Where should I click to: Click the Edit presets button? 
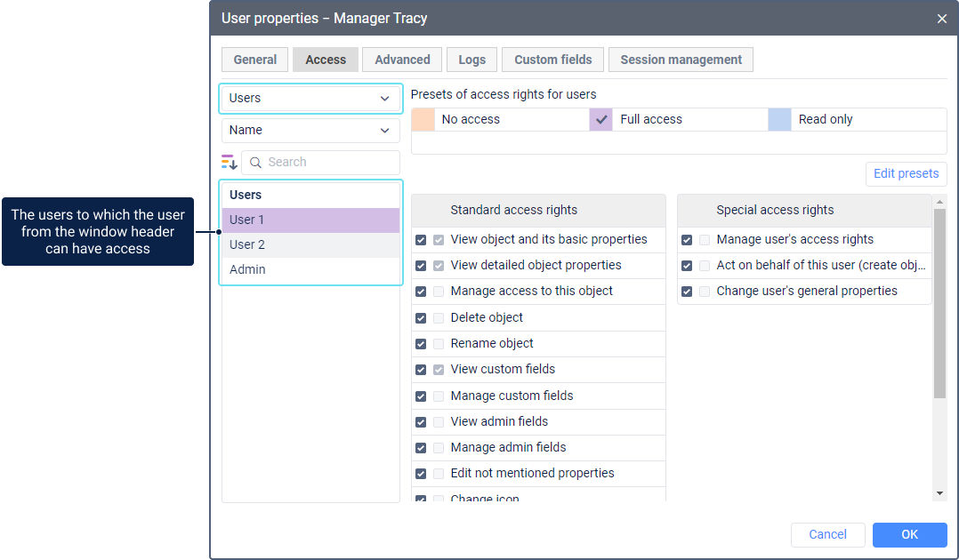(906, 173)
